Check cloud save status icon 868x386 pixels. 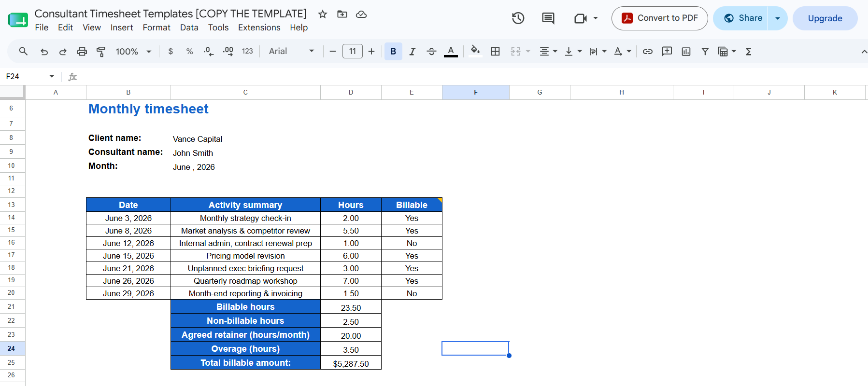[361, 14]
